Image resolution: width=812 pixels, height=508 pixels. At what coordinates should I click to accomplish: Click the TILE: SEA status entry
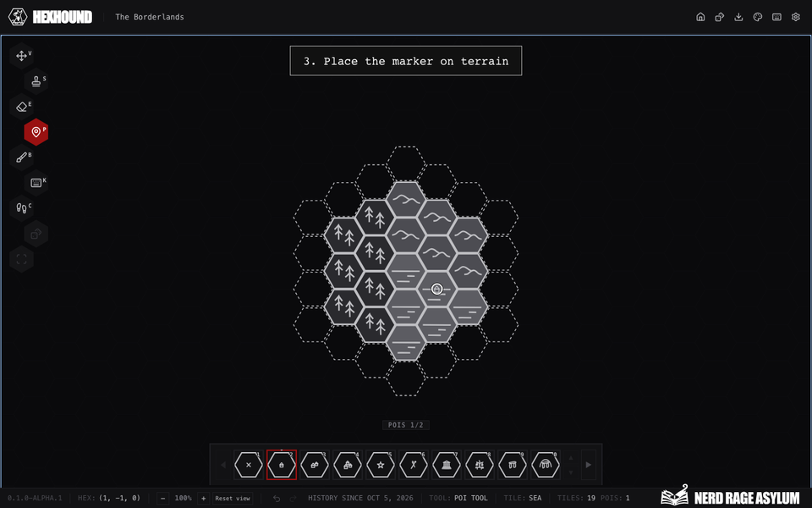[x=523, y=498]
